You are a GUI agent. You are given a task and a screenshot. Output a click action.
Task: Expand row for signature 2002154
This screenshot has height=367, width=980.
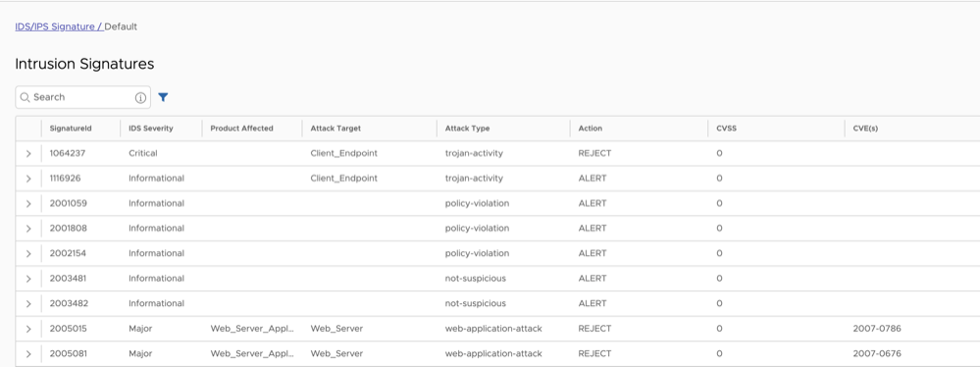(x=28, y=253)
